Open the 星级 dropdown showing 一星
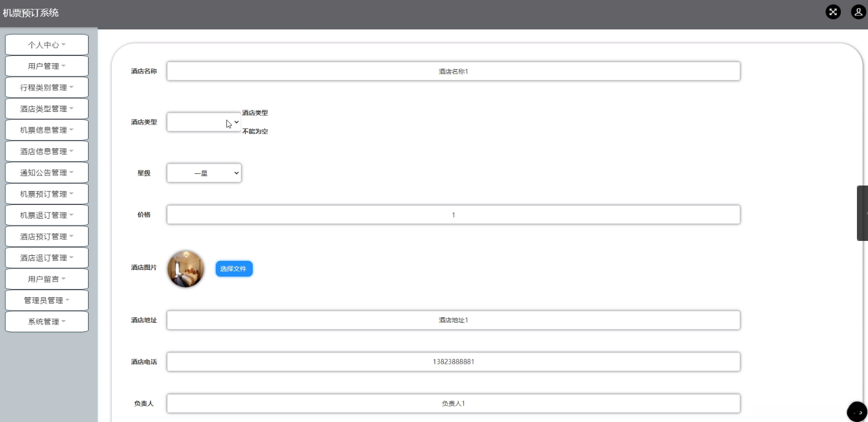Image resolution: width=868 pixels, height=422 pixels. (204, 173)
